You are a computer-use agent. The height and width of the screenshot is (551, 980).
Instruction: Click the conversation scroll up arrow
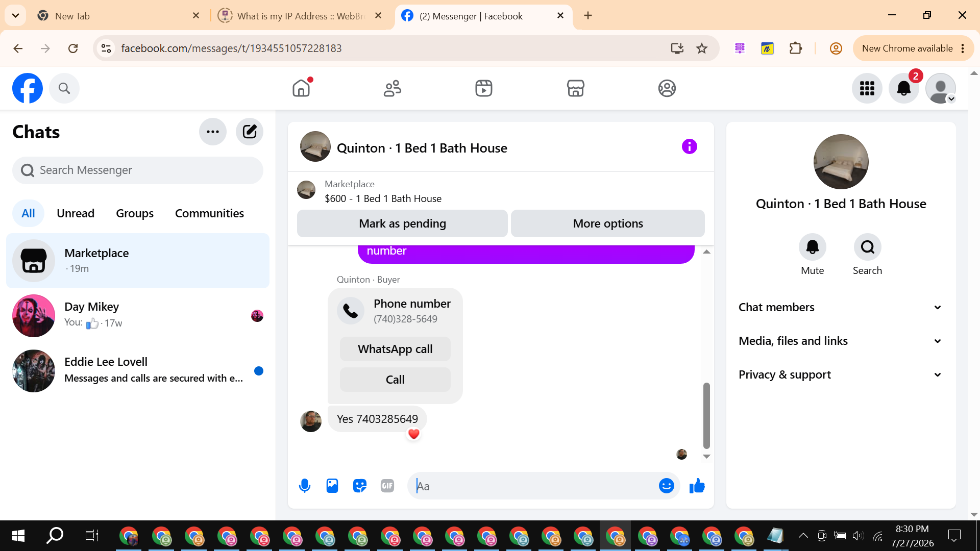click(x=706, y=252)
